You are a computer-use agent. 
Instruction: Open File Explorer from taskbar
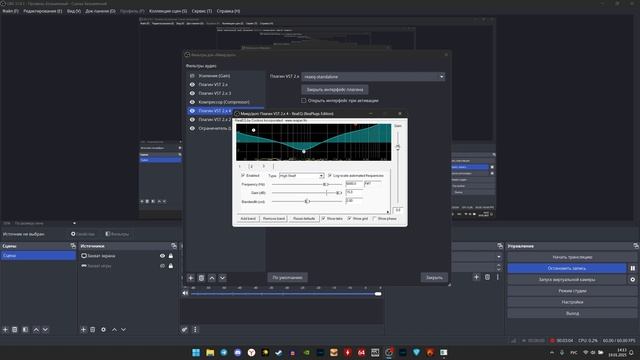210,352
